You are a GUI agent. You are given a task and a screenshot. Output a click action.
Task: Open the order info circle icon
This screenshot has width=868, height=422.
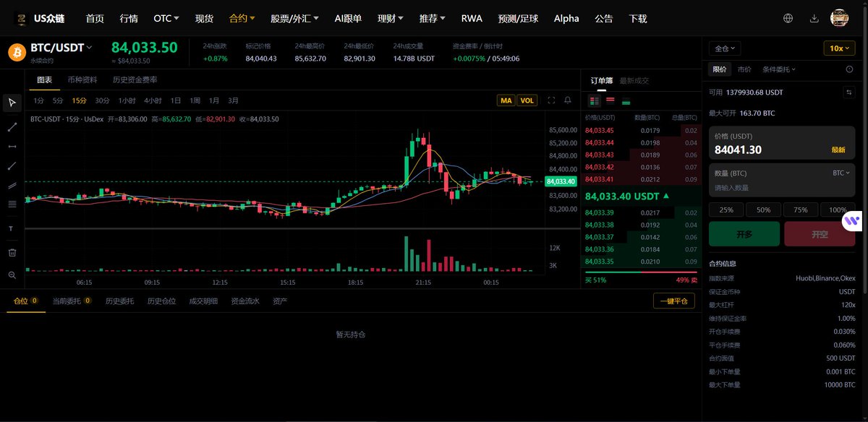tap(849, 69)
